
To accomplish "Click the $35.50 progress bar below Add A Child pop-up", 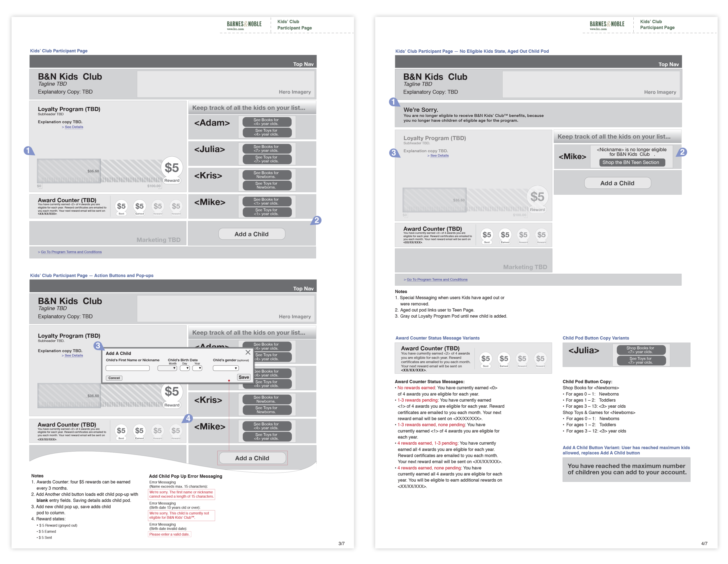I will click(x=69, y=396).
